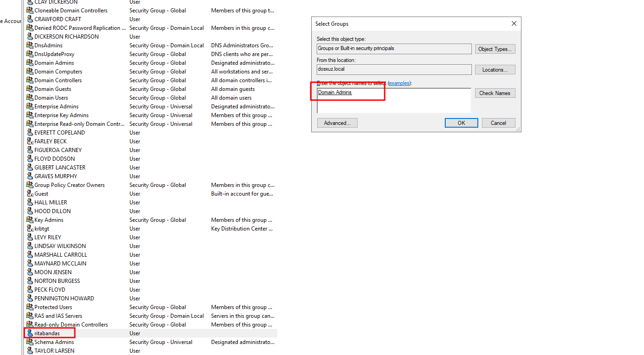644x355 pixels.
Task: Confirm selection with the OK button
Action: [461, 123]
